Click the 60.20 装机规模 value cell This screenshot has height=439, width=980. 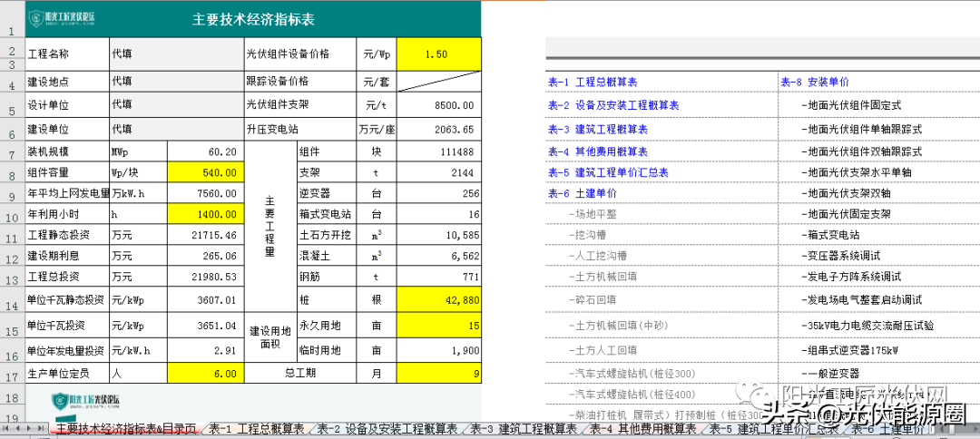[204, 151]
